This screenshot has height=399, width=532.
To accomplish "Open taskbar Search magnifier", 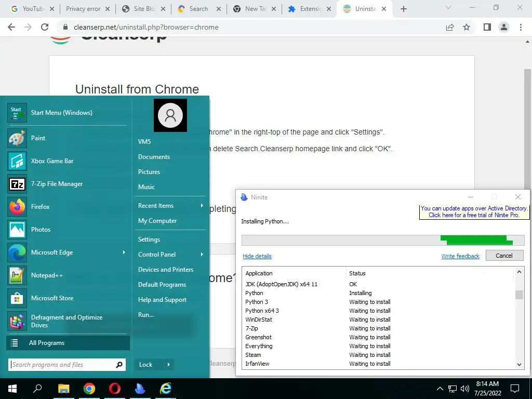I will [x=37, y=389].
